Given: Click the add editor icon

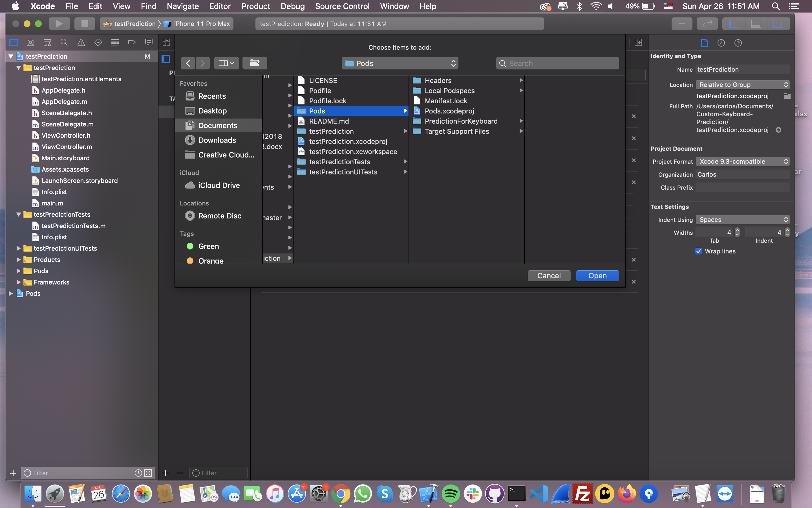Looking at the screenshot, I should click(x=638, y=42).
